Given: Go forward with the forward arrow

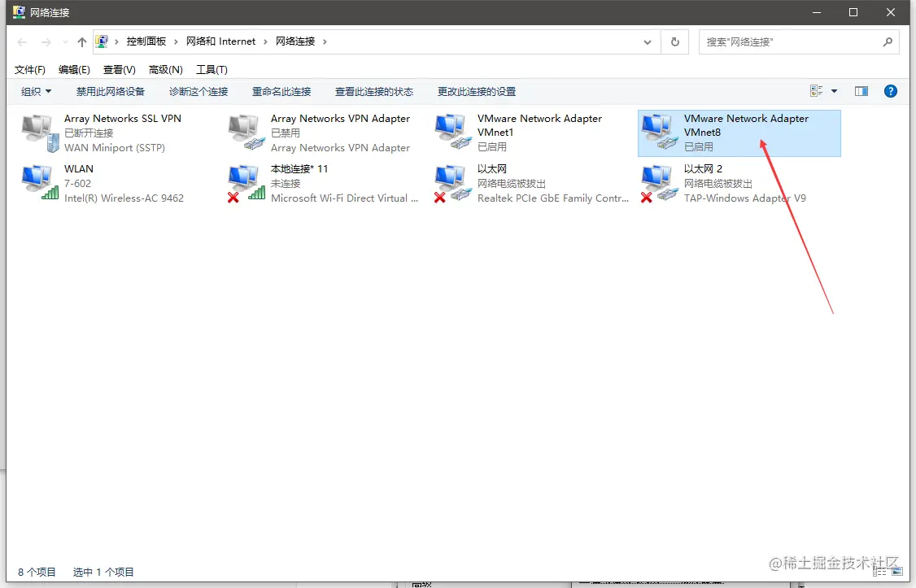Looking at the screenshot, I should (46, 42).
